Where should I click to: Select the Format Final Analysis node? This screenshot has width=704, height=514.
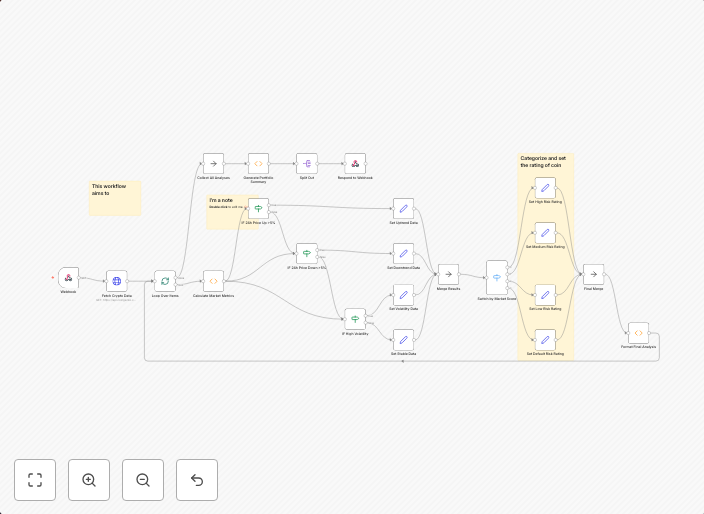tap(638, 333)
